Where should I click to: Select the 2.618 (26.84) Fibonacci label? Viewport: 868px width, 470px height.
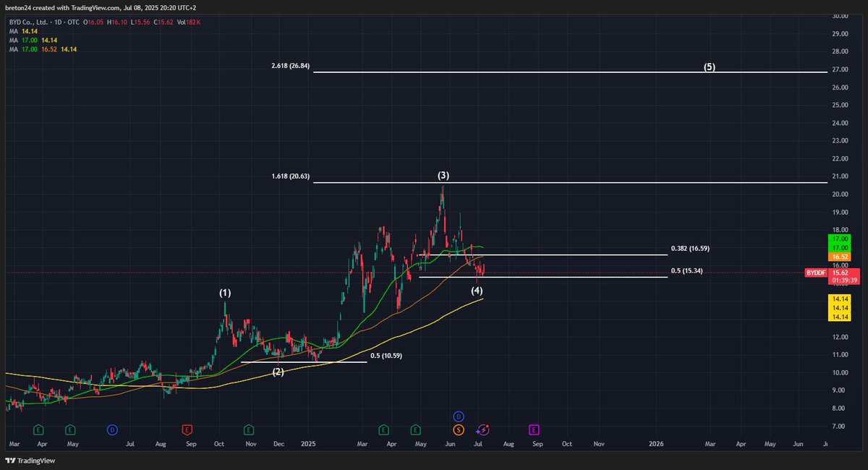(291, 66)
